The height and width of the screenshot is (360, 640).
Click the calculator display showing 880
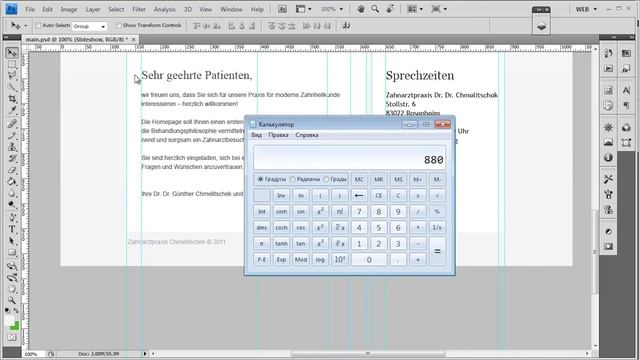coord(349,158)
